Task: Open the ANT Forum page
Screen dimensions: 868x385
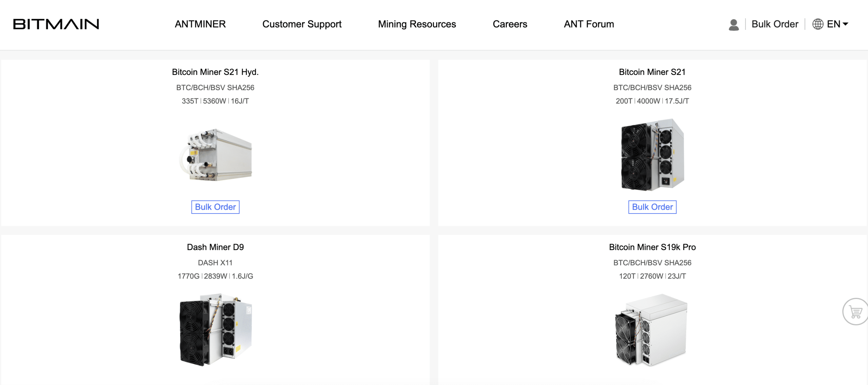Action: 589,24
